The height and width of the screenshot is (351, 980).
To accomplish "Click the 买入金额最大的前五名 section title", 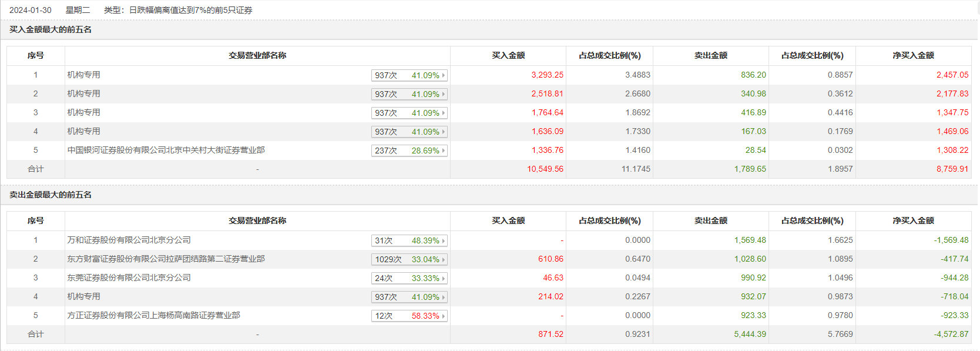I will (51, 29).
